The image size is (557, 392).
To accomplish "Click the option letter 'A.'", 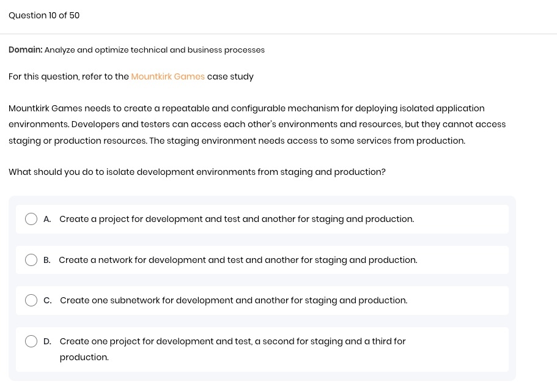I will coord(47,220).
